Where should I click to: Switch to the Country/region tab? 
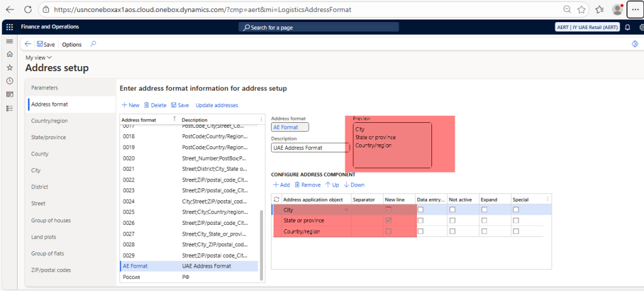coord(49,120)
